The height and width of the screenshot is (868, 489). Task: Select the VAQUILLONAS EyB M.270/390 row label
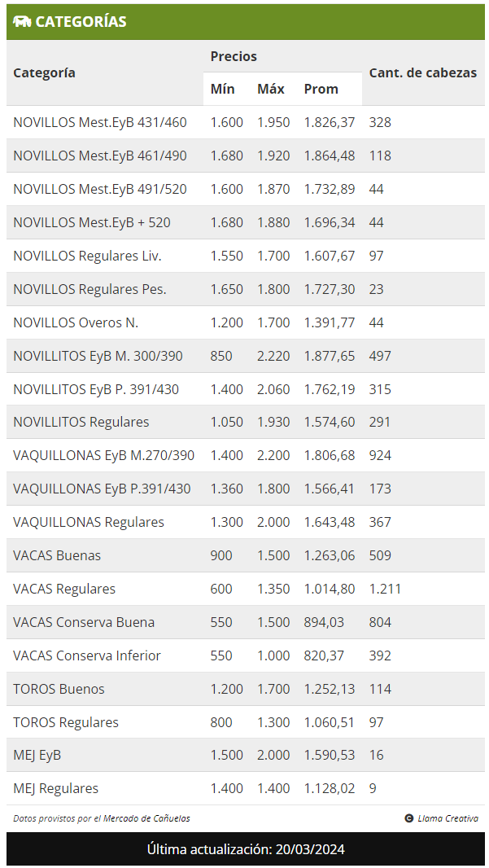click(103, 455)
